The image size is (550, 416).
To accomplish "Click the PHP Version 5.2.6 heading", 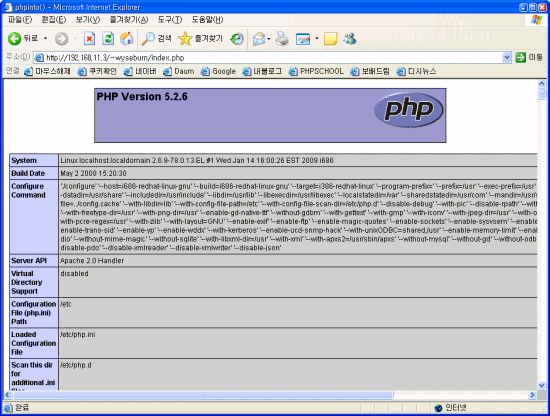I will (142, 96).
